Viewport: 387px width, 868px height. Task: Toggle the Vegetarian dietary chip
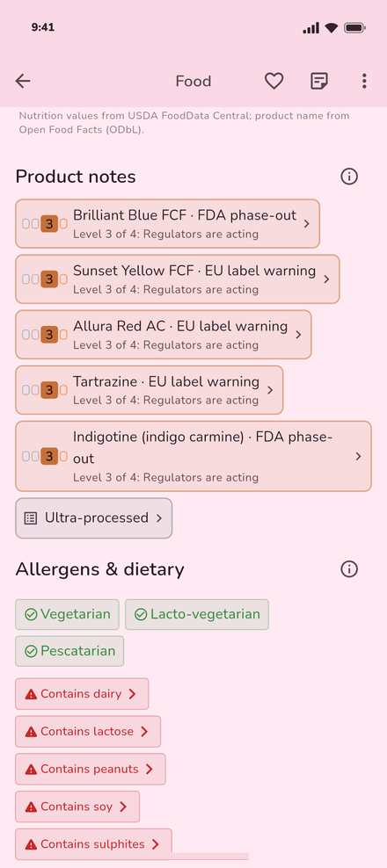(x=67, y=614)
